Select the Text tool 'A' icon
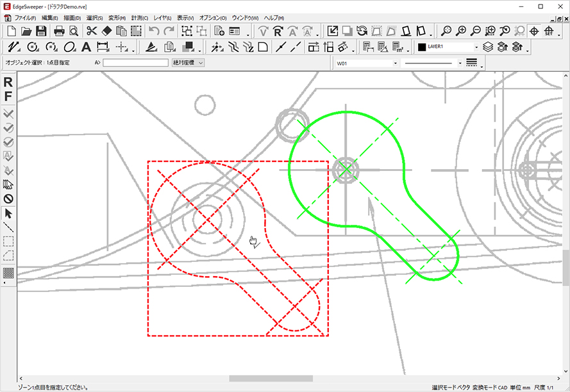 coord(86,47)
